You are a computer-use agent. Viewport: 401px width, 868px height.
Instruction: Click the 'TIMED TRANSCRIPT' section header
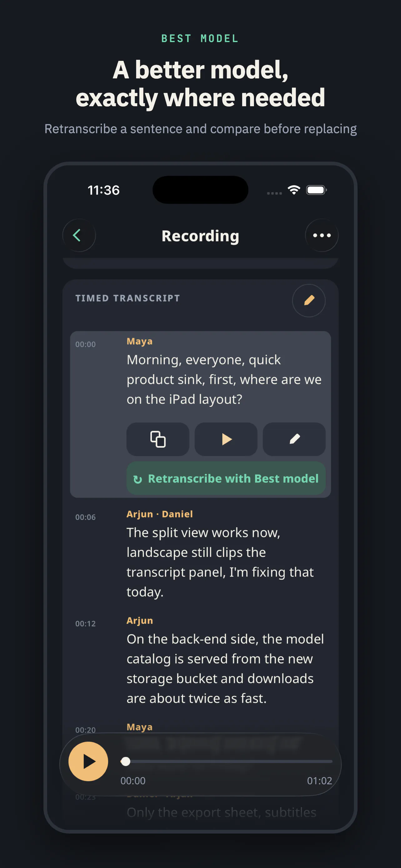pyautogui.click(x=128, y=298)
